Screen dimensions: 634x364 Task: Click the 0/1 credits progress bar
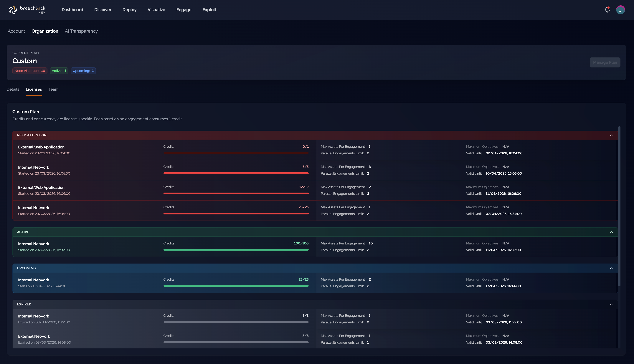(x=236, y=153)
